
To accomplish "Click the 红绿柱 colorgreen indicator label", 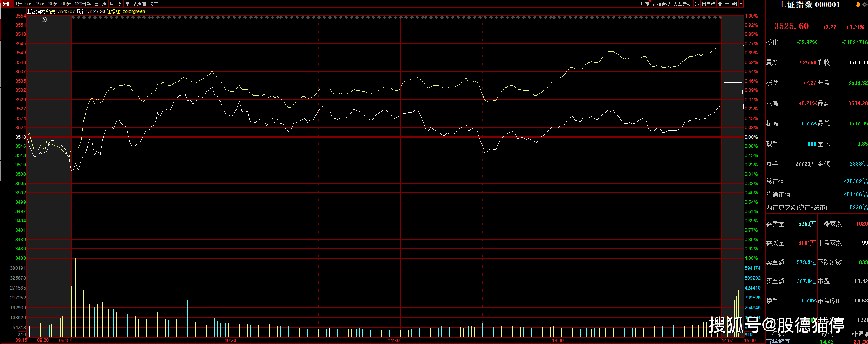I will click(x=126, y=11).
